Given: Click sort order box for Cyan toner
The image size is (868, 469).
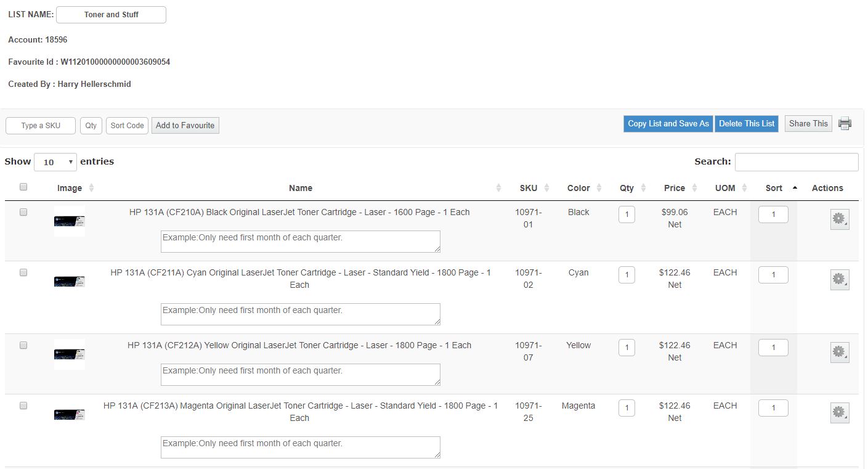Looking at the screenshot, I should tap(773, 275).
